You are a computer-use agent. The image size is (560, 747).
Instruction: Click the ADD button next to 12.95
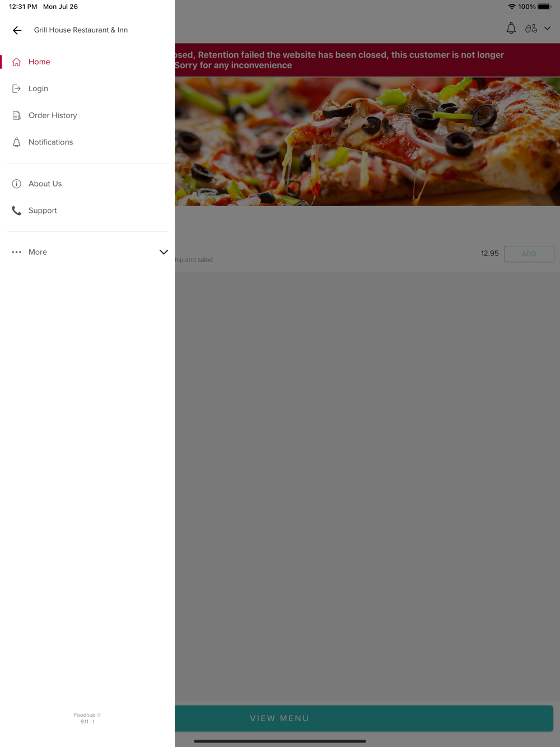[529, 254]
